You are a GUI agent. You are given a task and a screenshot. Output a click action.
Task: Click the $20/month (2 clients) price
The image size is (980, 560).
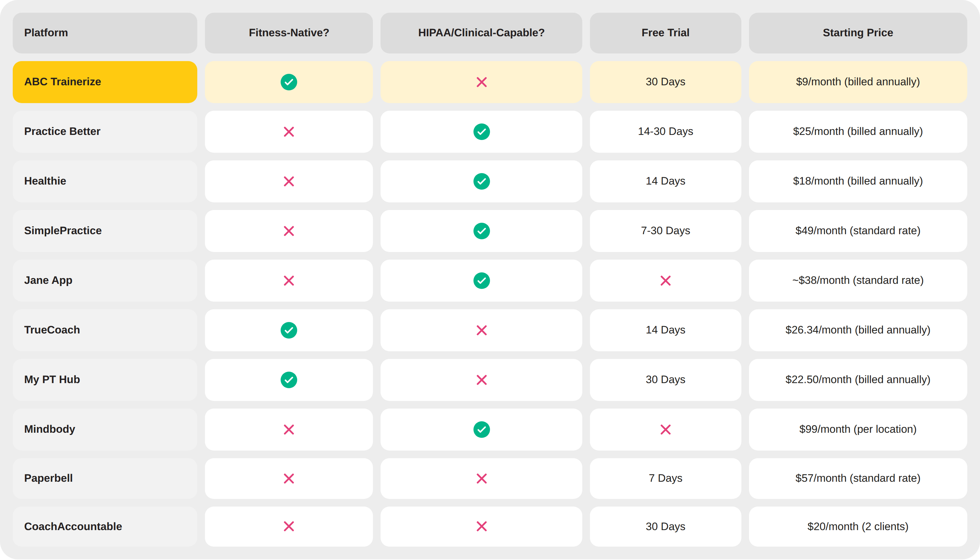point(858,526)
